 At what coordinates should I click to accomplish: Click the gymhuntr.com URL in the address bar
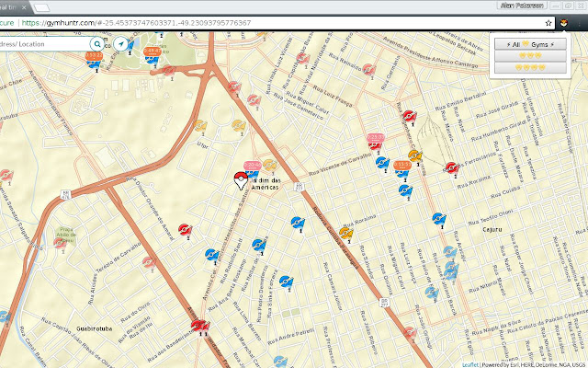point(137,23)
